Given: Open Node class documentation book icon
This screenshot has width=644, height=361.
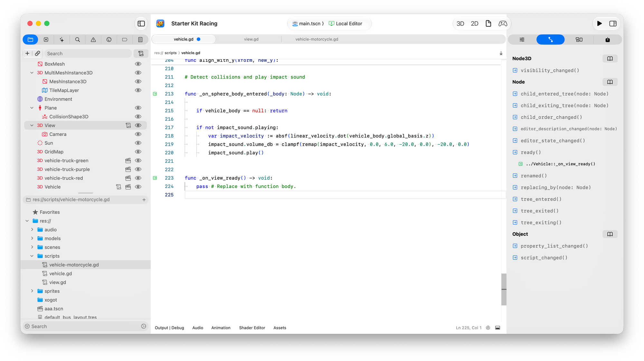Looking at the screenshot, I should point(610,82).
